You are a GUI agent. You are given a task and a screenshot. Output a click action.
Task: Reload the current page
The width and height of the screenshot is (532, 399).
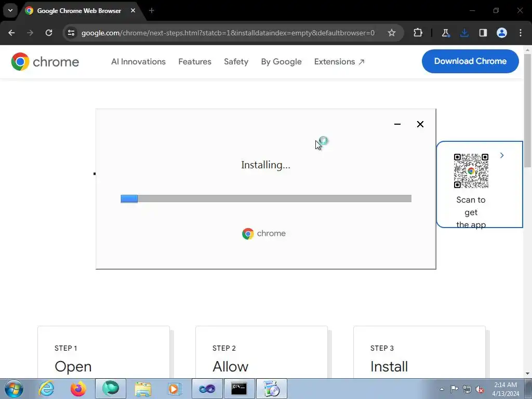coord(49,33)
